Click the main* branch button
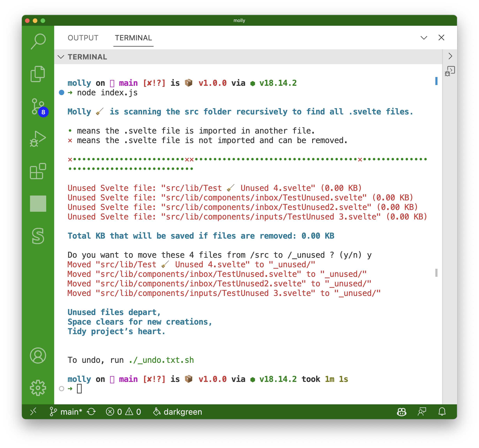The width and height of the screenshot is (479, 448). tap(66, 412)
